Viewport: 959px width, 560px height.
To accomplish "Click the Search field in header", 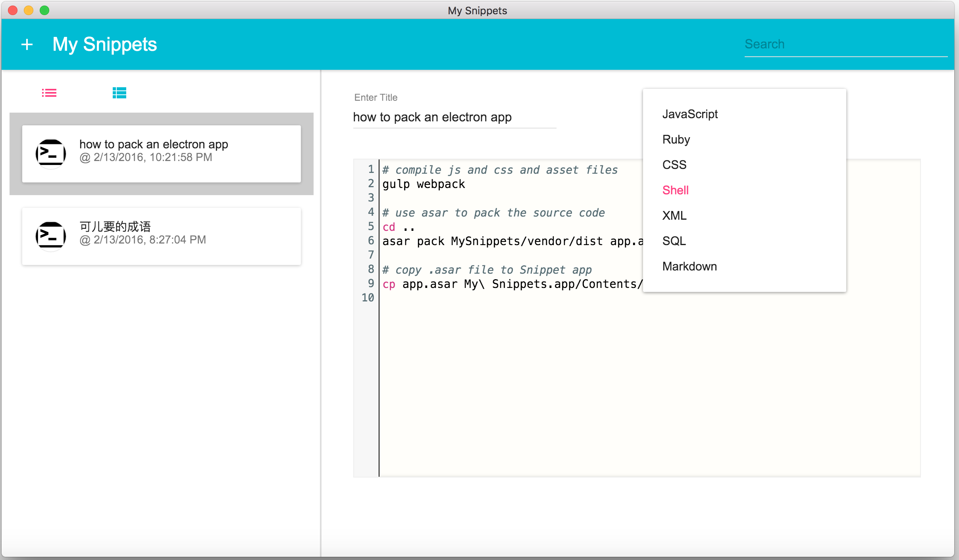I will 845,44.
